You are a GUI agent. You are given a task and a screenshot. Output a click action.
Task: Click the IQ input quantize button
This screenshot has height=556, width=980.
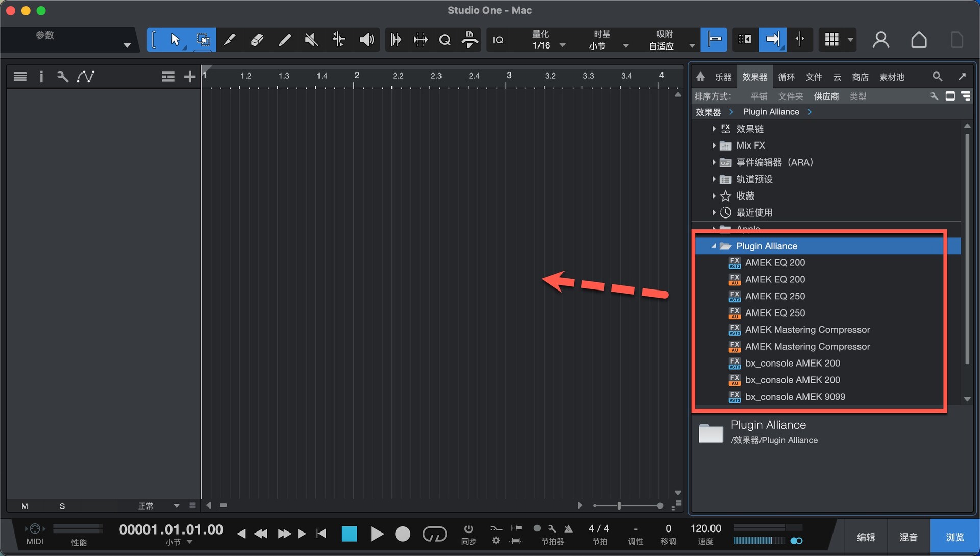click(x=498, y=40)
